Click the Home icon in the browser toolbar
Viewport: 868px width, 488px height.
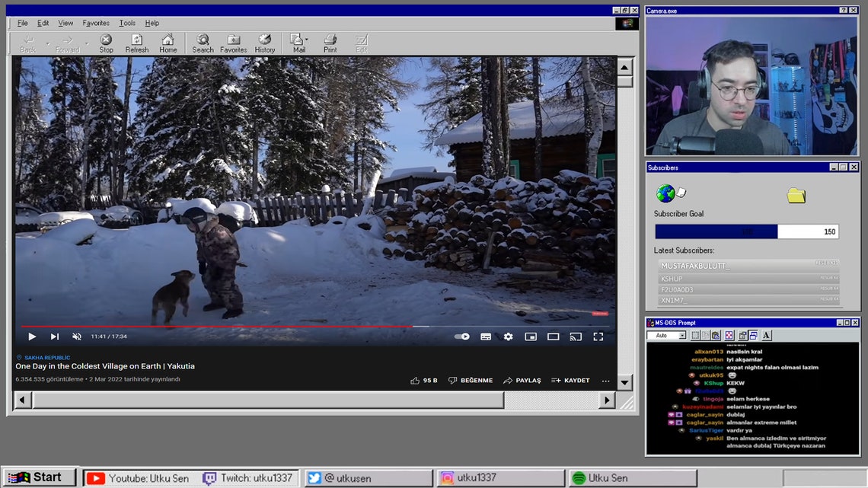click(168, 42)
